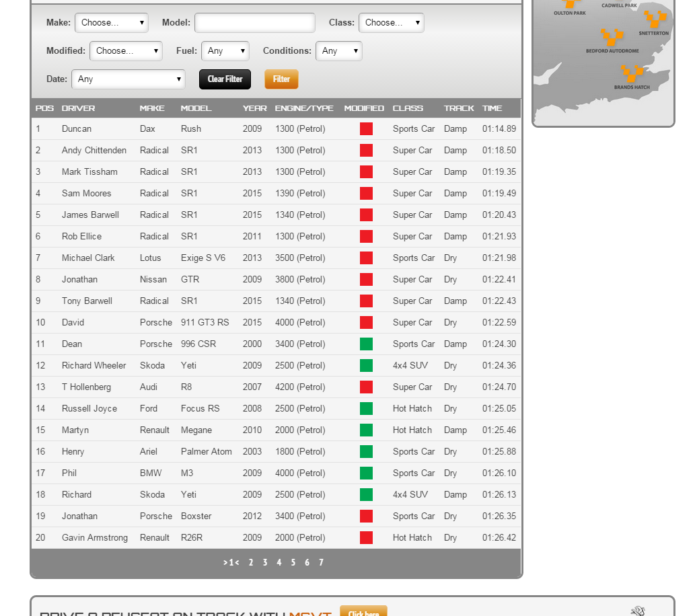Click engine '4200 (Petrol)'

300,387
